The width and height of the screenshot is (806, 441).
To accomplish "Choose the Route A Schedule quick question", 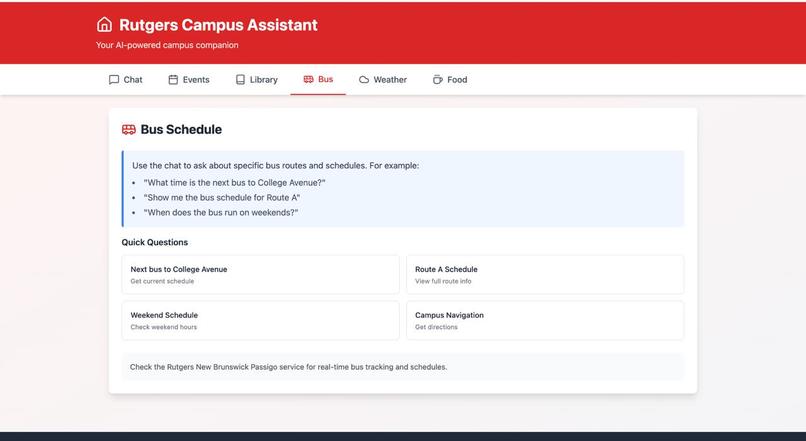I will (x=545, y=274).
